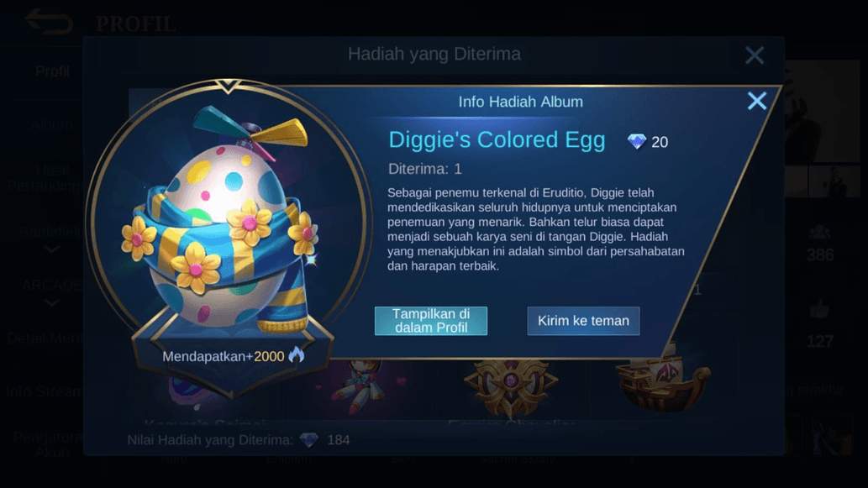Close the Hadiah yang Diterima window

pyautogui.click(x=755, y=55)
